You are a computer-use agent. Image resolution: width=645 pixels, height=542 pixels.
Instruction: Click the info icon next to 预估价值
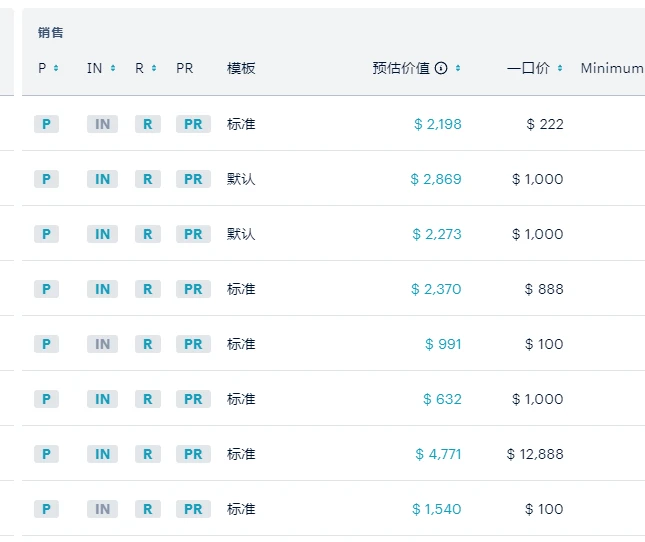[x=441, y=68]
